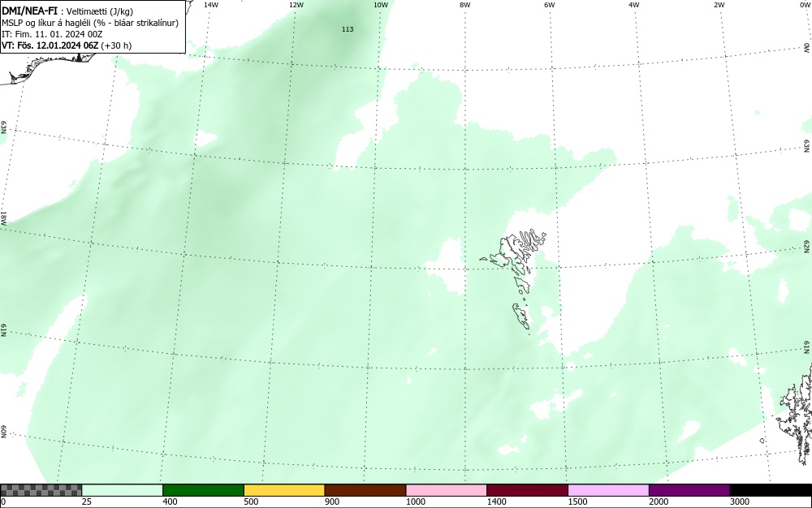Click the "14W" longitude label
The image size is (812, 508).
[x=211, y=5]
